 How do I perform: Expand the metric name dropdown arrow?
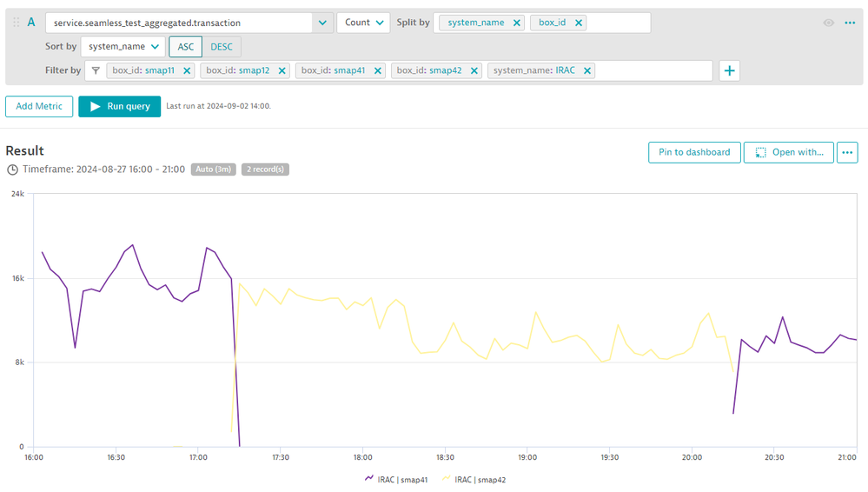pos(322,23)
